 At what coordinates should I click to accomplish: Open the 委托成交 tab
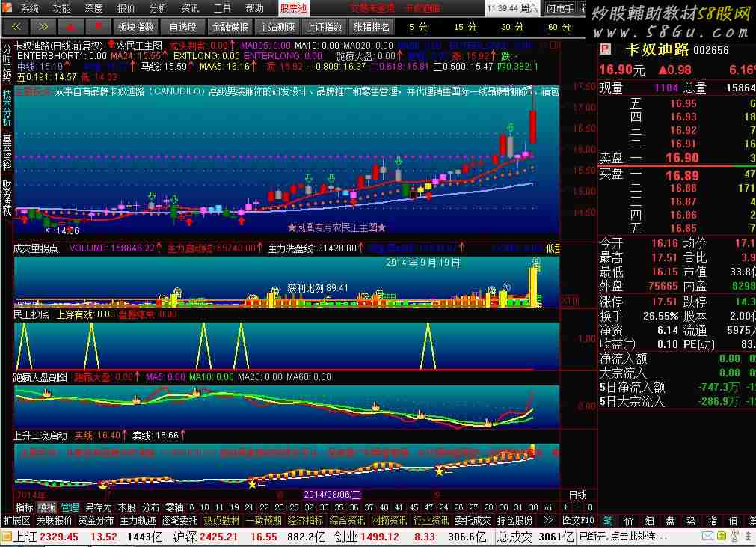(473, 521)
